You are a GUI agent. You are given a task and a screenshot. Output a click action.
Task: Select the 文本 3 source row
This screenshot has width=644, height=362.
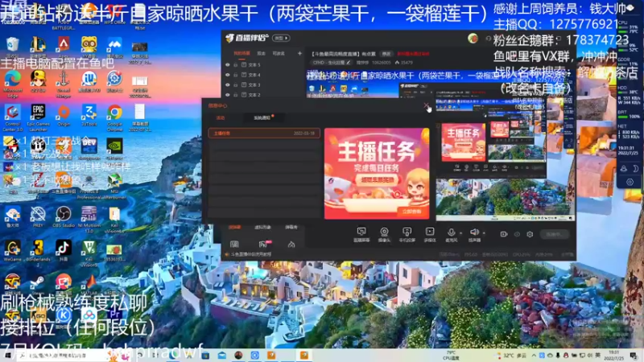coord(263,85)
